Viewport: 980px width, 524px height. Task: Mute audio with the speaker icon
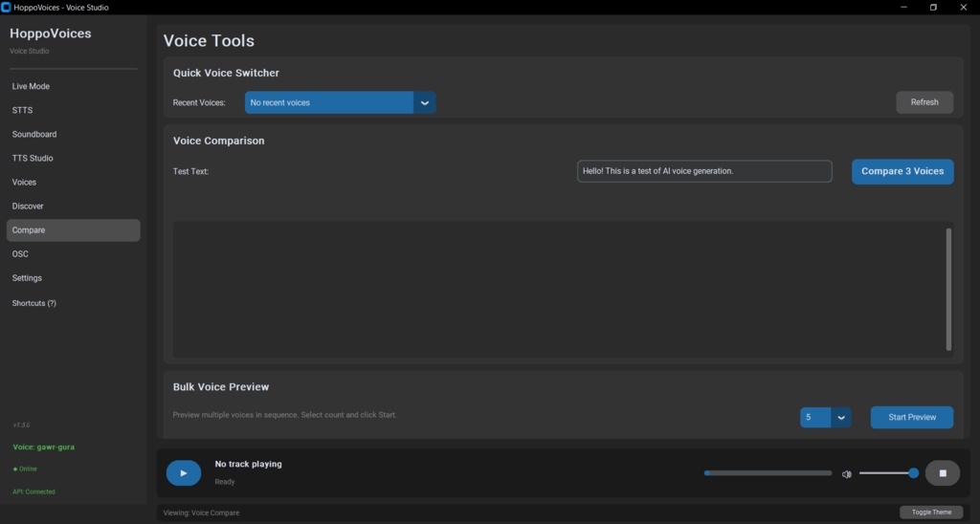pos(847,474)
